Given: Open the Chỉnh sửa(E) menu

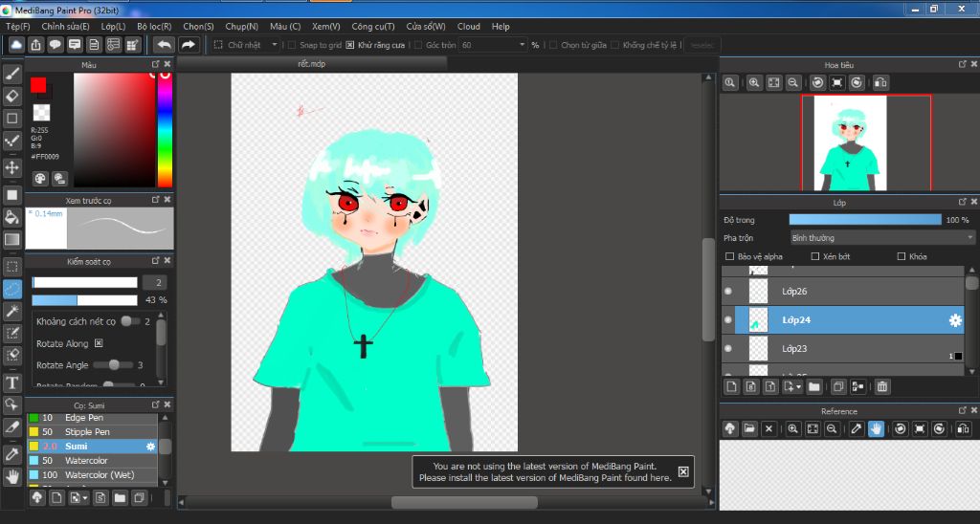Looking at the screenshot, I should click(x=65, y=26).
